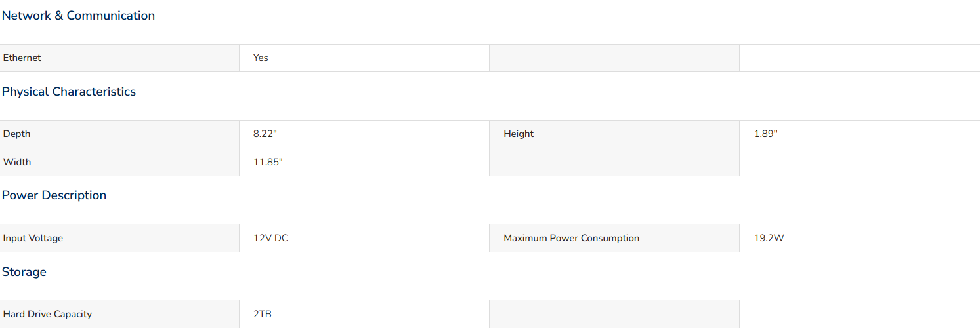The image size is (980, 335).
Task: Select the Maximum Power Consumption label
Action: point(571,238)
